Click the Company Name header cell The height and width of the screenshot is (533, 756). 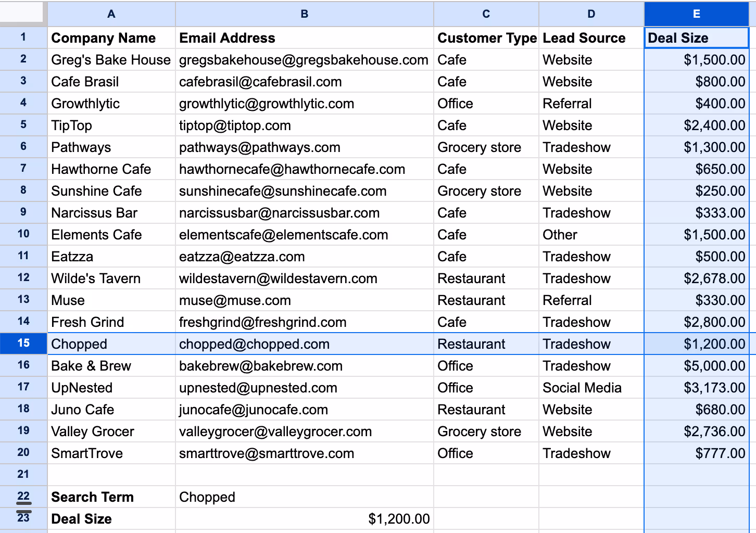pyautogui.click(x=111, y=38)
